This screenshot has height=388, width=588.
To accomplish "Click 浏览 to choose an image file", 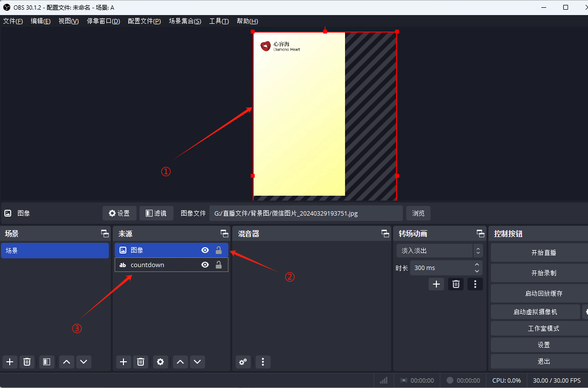I will (418, 213).
